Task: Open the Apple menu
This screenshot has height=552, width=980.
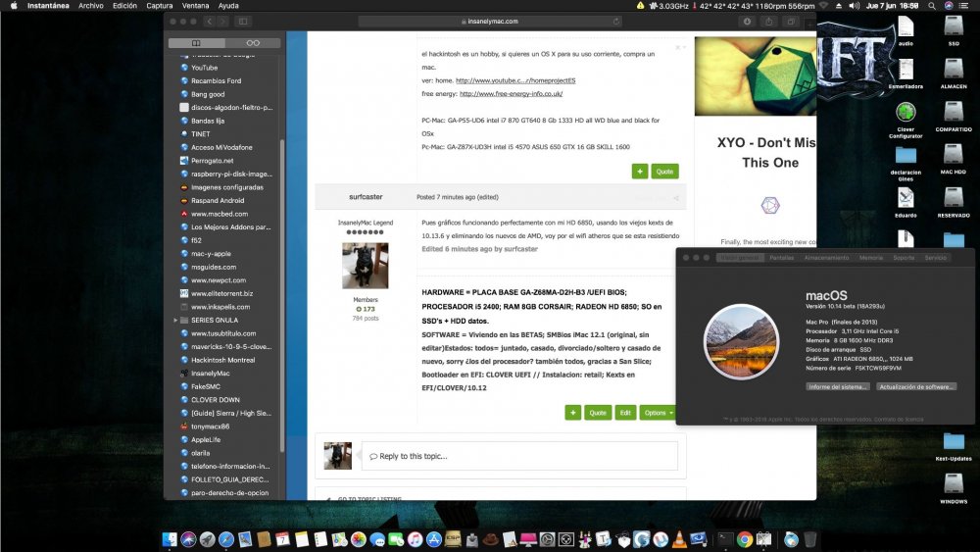Action: [13, 6]
